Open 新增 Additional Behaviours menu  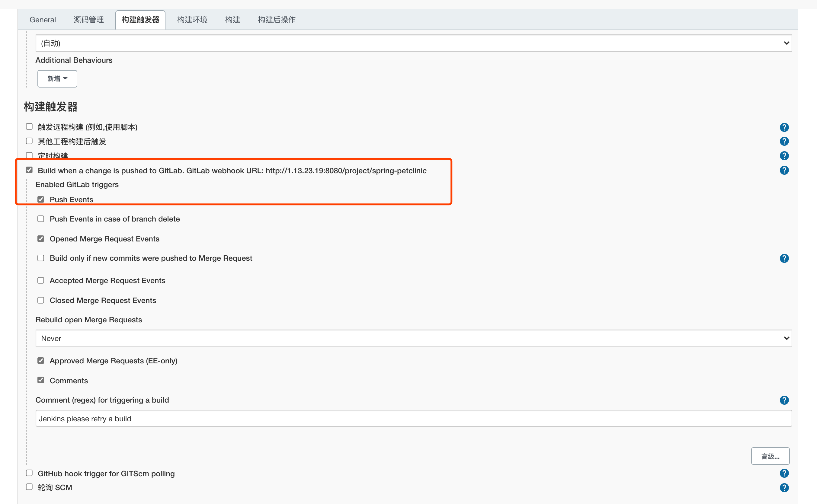[x=57, y=79]
